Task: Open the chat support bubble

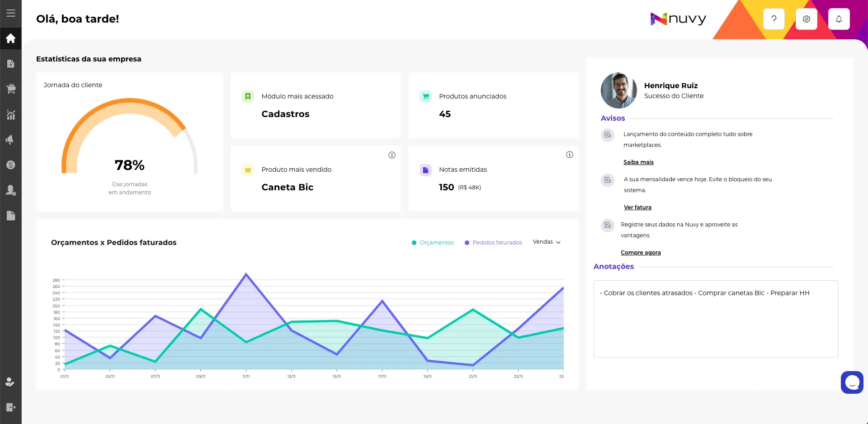Action: coord(852,382)
